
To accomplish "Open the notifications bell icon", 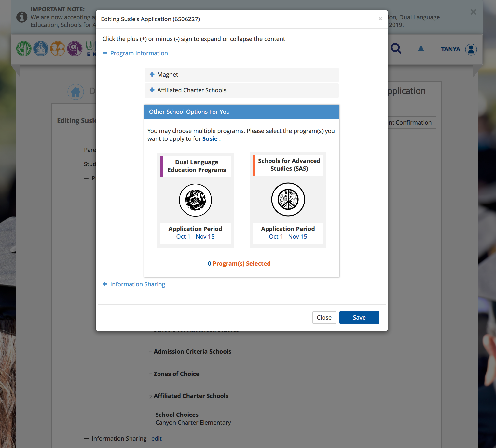I will coord(421,49).
